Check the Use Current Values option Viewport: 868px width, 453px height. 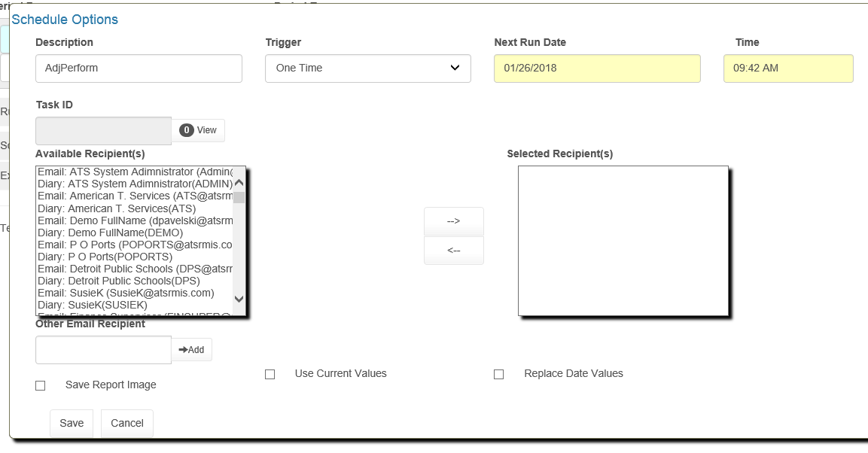(270, 374)
